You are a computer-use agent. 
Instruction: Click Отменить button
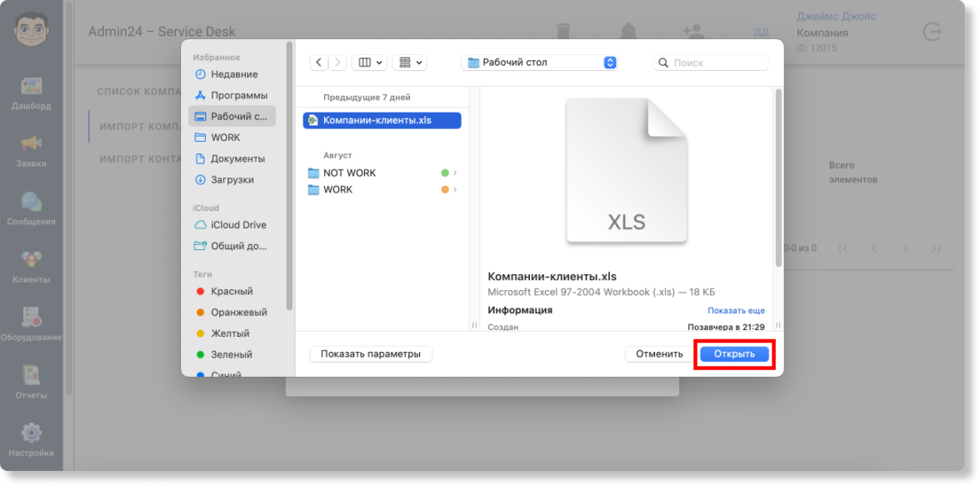tap(659, 354)
